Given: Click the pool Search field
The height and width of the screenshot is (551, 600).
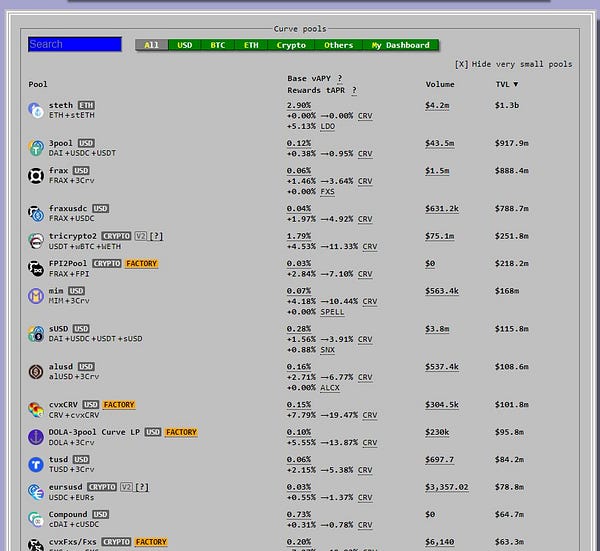Looking at the screenshot, I should click(75, 44).
